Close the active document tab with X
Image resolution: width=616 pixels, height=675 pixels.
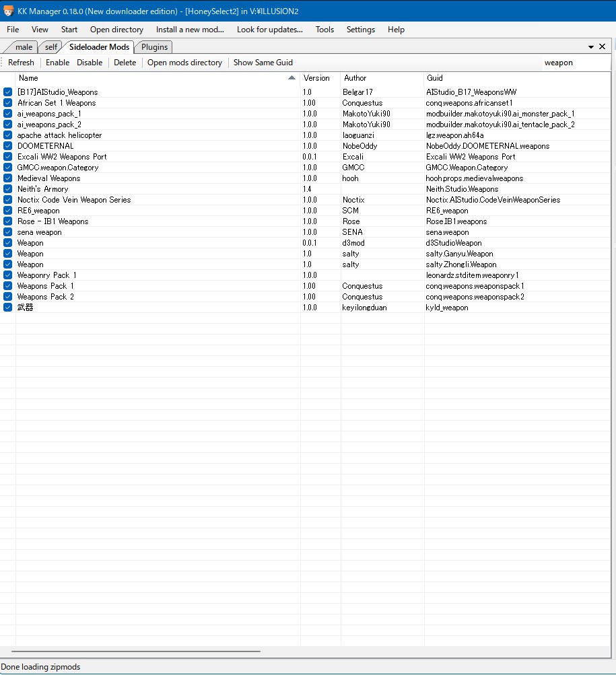pos(603,46)
